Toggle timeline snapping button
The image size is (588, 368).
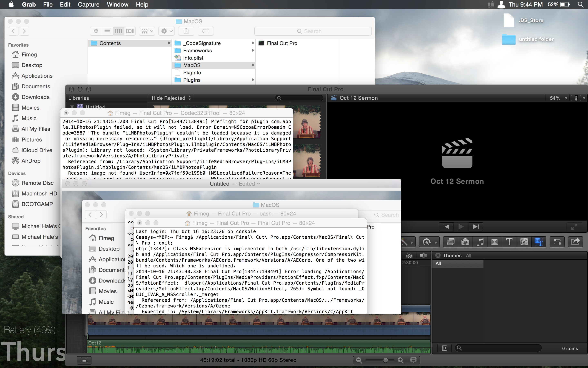[x=423, y=256]
